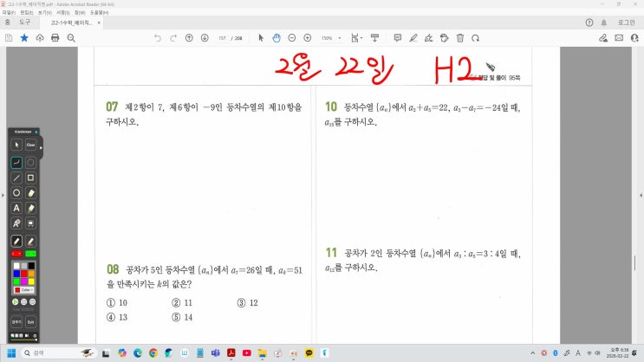Screen dimensions: 644x362
Task: Click the Clear button in annotation palette
Action: 30,145
